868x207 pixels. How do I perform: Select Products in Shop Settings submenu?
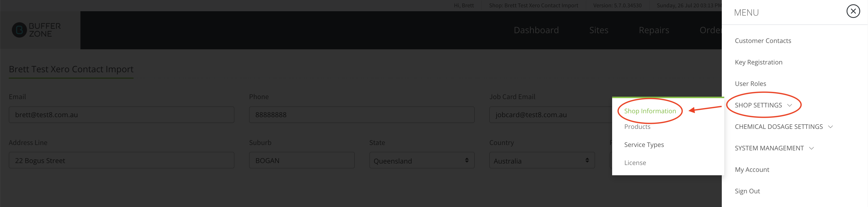pos(637,127)
